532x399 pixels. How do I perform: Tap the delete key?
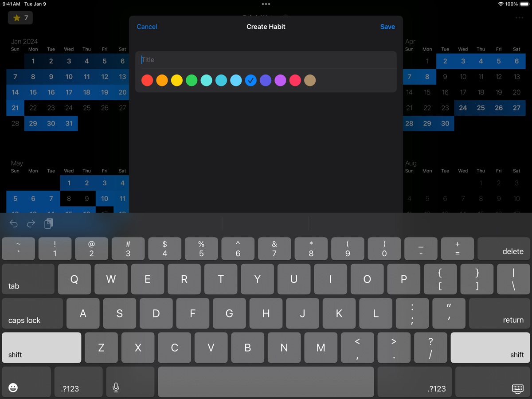[504, 249]
